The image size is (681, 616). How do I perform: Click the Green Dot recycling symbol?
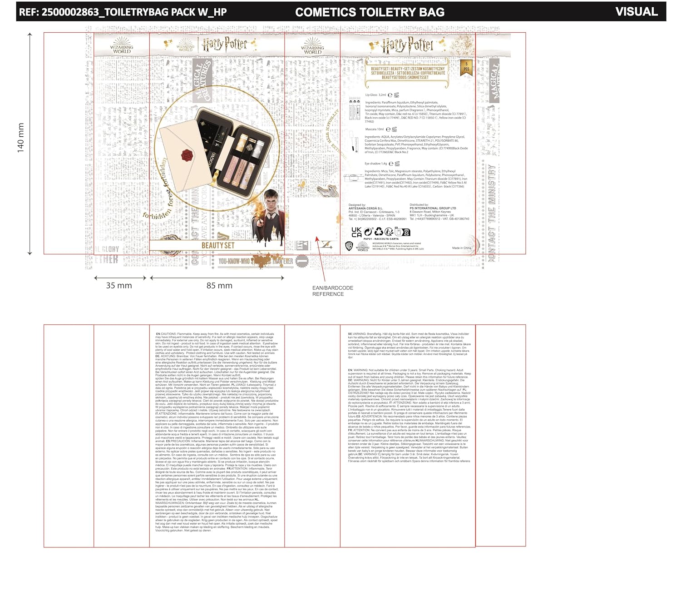[x=368, y=232]
